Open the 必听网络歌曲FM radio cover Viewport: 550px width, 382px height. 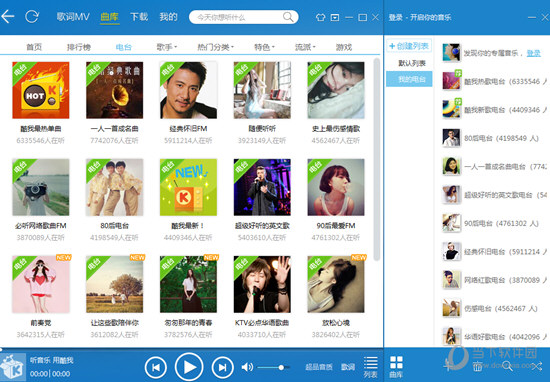click(x=41, y=187)
